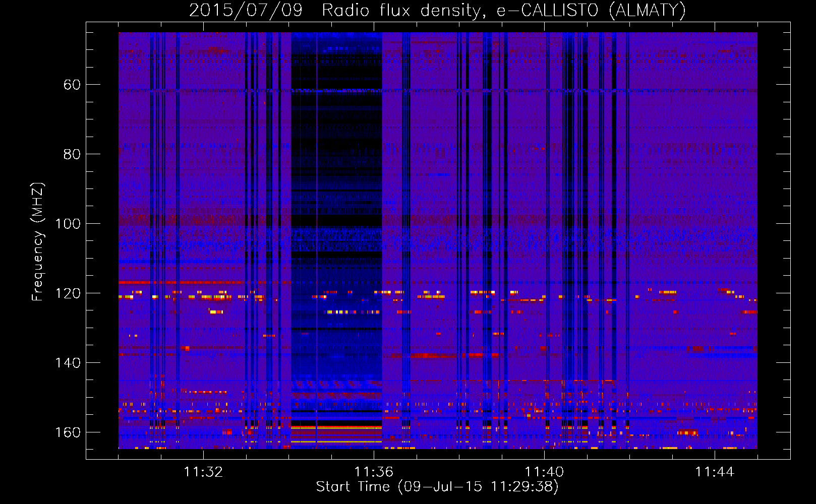Viewport: 816px width, 504px height.
Task: Click the 11:40 time tick label
Action: pos(544,472)
